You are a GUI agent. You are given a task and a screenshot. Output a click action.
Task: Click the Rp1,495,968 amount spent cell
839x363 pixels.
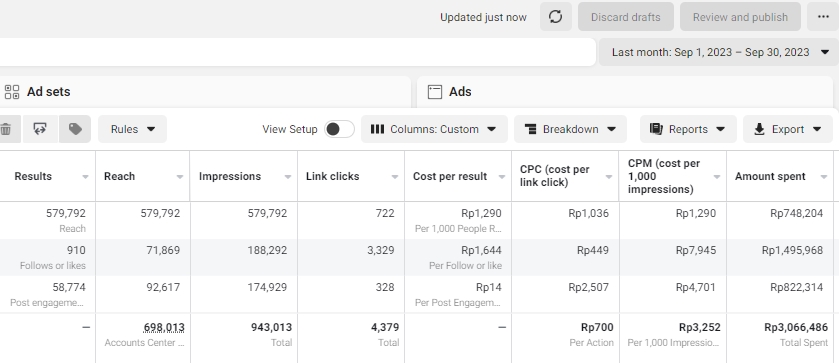(792, 250)
